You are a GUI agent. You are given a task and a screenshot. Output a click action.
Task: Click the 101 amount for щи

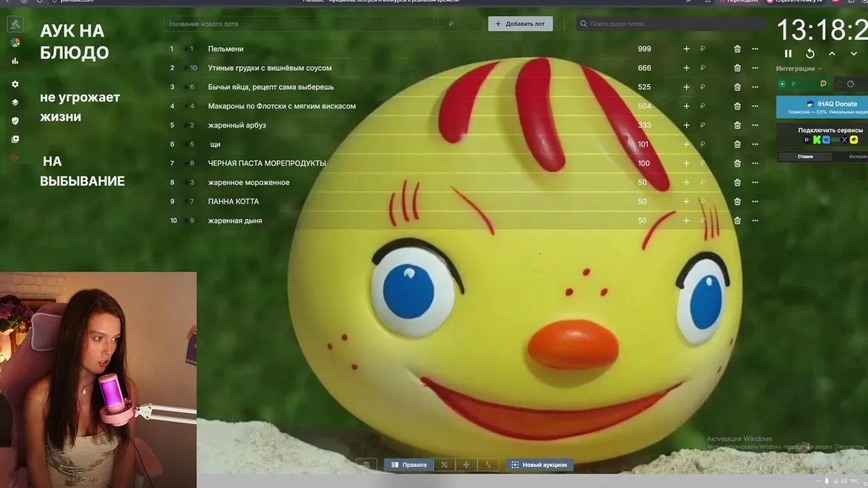pyautogui.click(x=643, y=144)
